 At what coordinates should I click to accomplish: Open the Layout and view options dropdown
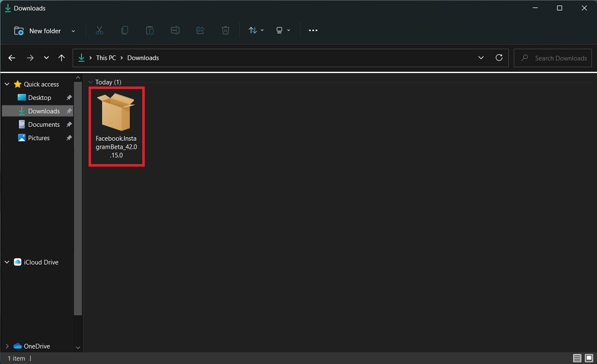[283, 30]
